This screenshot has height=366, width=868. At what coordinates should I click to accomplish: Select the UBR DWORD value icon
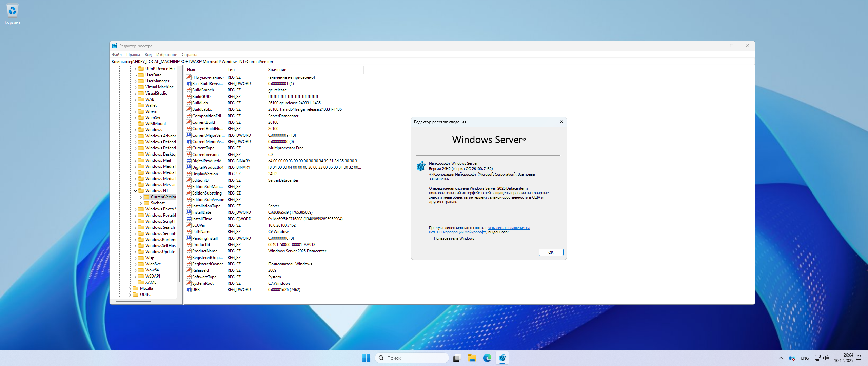pyautogui.click(x=189, y=290)
